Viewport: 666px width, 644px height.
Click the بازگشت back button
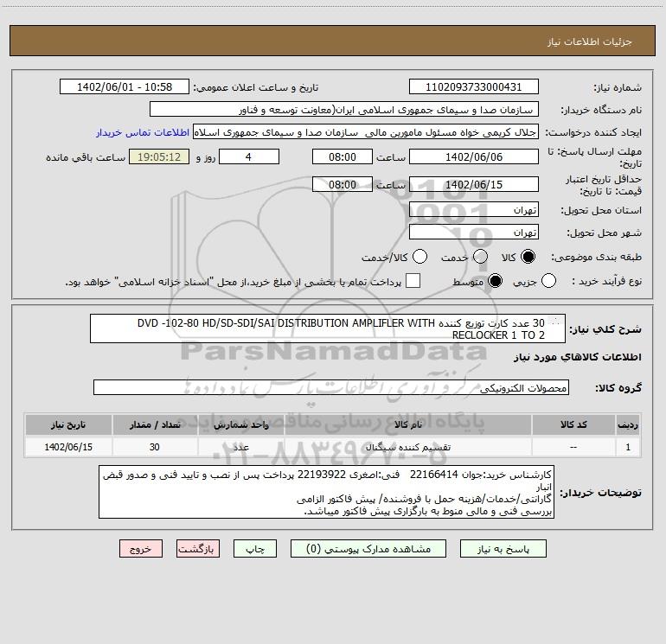pyautogui.click(x=198, y=549)
